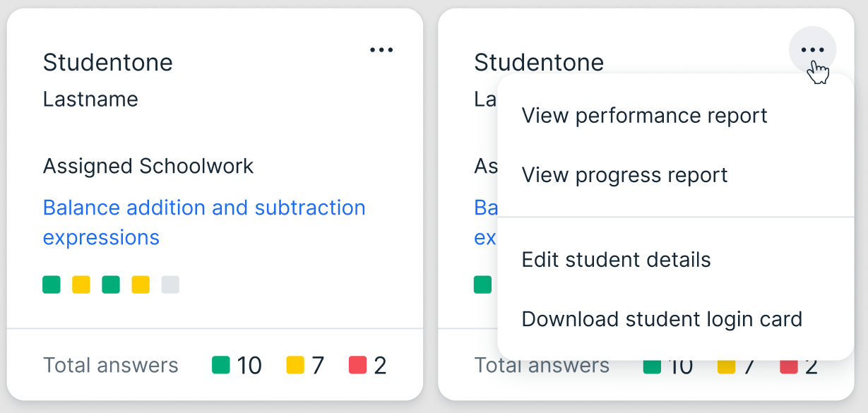The image size is (868, 413).
Task: Click Studentone name on the left card
Action: pyautogui.click(x=108, y=63)
